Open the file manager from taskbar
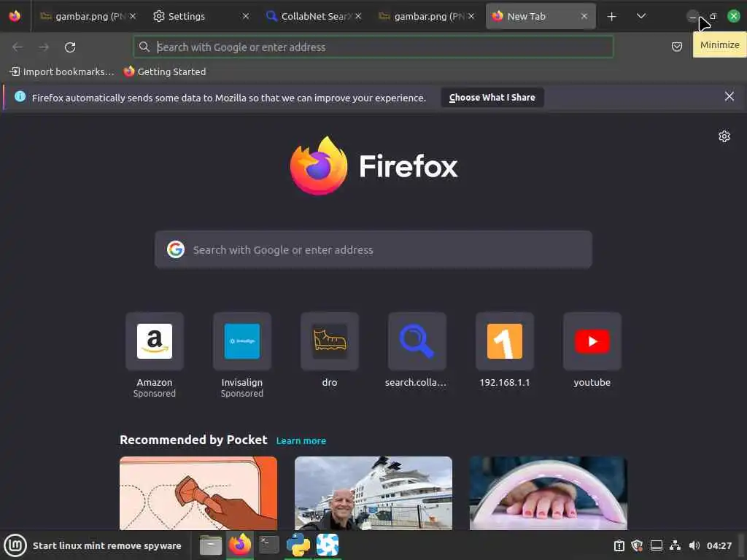 211,545
